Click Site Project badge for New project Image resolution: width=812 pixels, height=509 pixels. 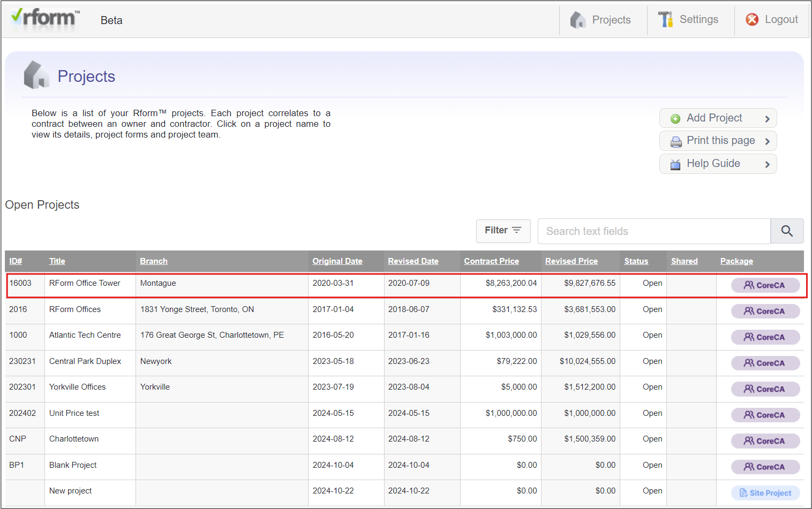click(765, 493)
